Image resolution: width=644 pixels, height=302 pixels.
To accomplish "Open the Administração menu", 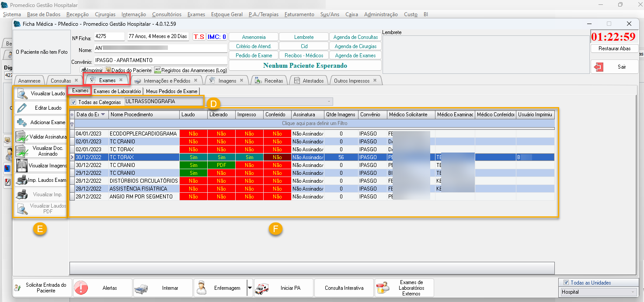I will (381, 14).
